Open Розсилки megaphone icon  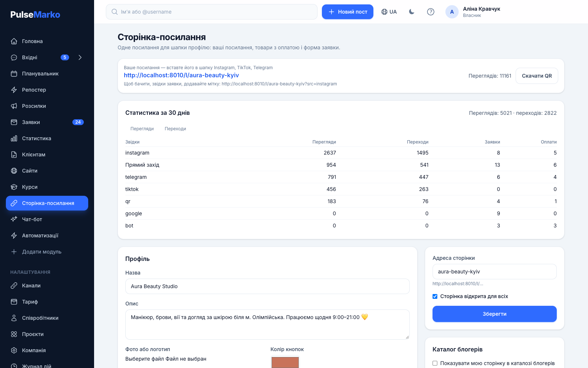click(x=14, y=106)
